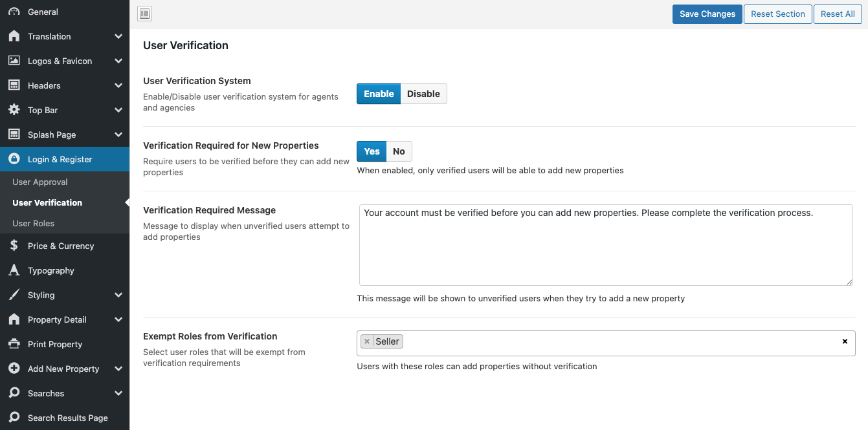Click the image icon beside Logos & Favicon

pos(14,61)
